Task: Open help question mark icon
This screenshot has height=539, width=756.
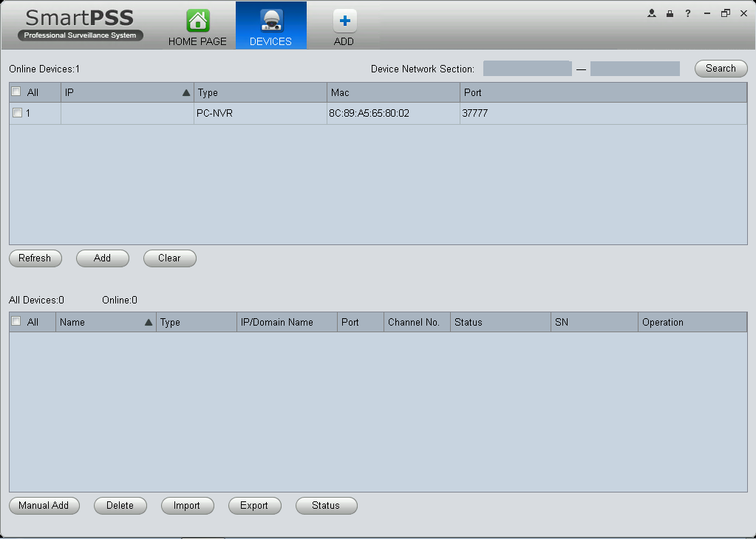Action: point(688,13)
